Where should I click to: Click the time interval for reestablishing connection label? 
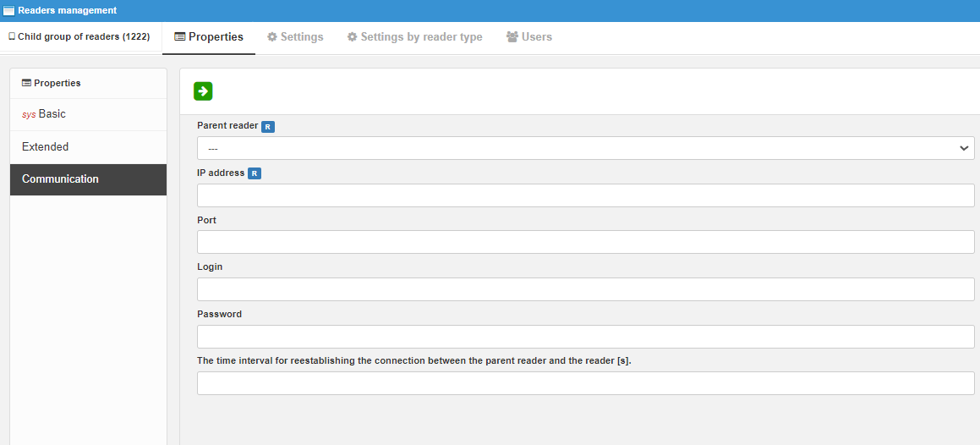click(414, 361)
